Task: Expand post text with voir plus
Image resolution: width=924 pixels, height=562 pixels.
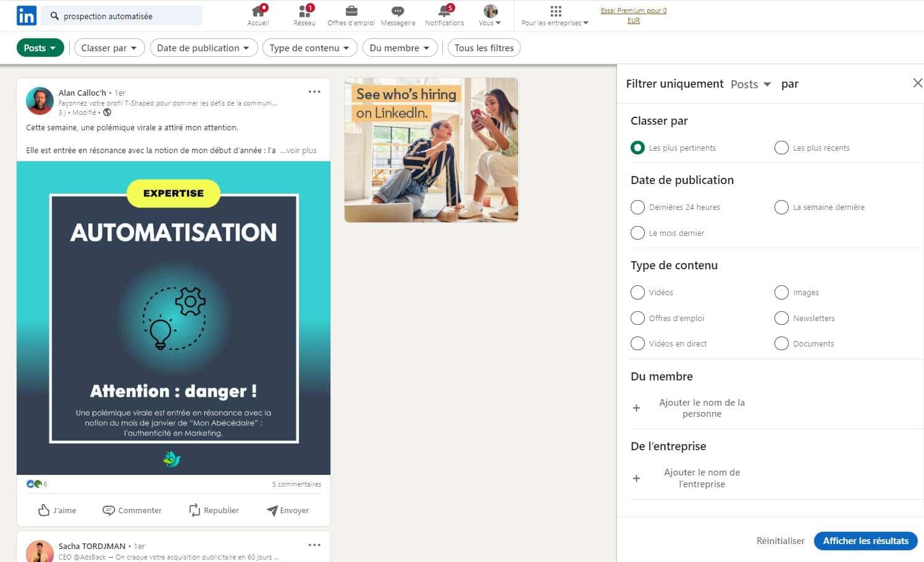Action: 298,150
